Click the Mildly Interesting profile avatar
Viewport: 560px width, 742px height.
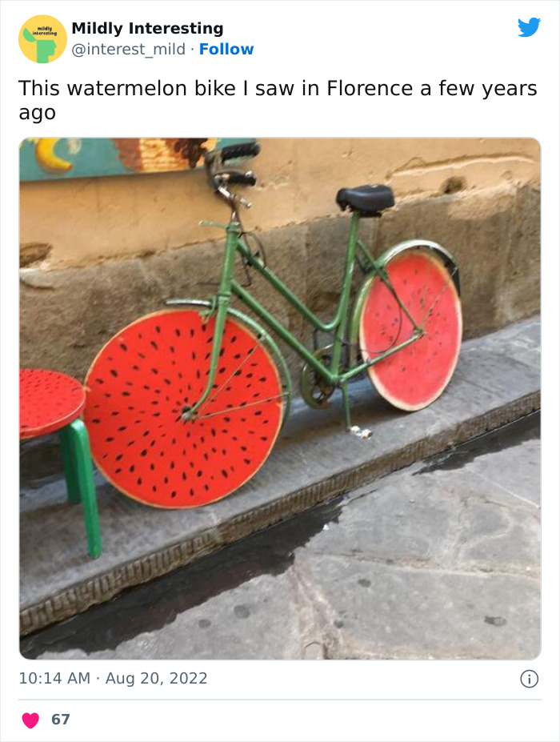(40, 38)
